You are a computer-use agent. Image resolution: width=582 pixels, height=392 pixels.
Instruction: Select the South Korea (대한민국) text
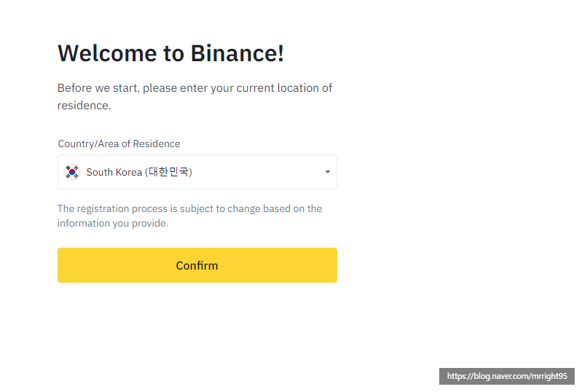click(139, 172)
